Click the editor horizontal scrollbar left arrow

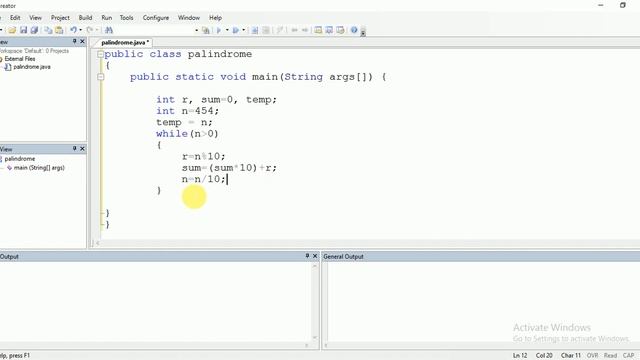coord(97,243)
